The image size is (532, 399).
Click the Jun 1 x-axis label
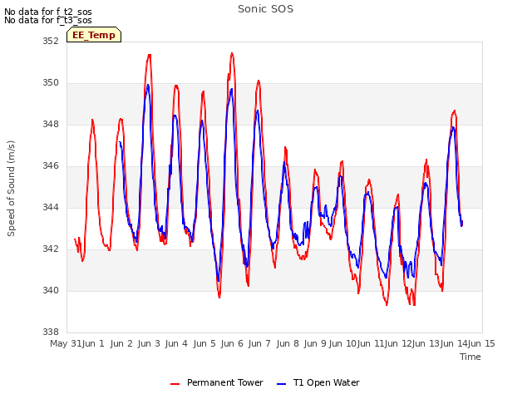[93, 343]
